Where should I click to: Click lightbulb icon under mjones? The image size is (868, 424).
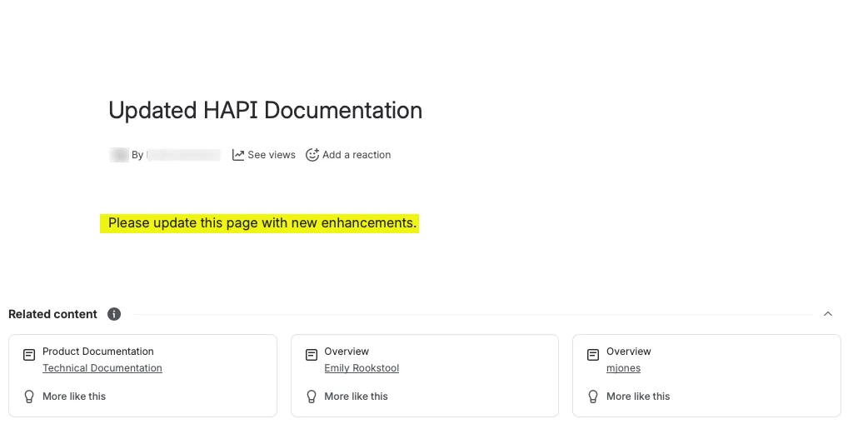click(x=593, y=397)
